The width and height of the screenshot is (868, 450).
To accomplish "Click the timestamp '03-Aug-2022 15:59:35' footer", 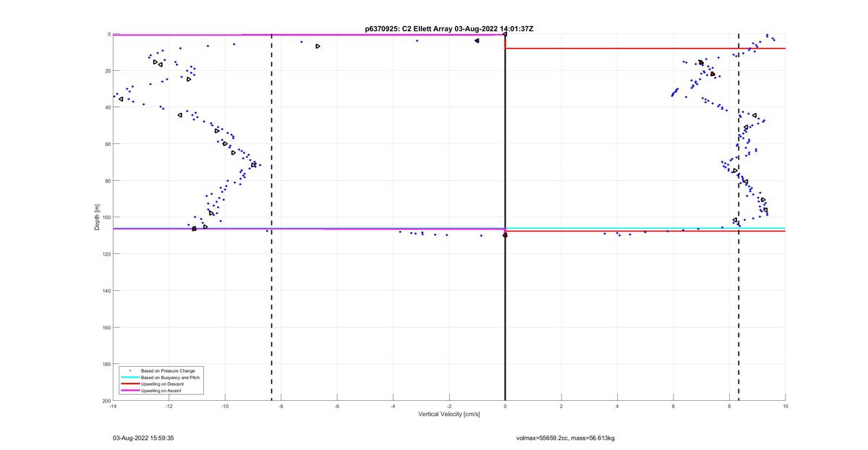I will [143, 438].
